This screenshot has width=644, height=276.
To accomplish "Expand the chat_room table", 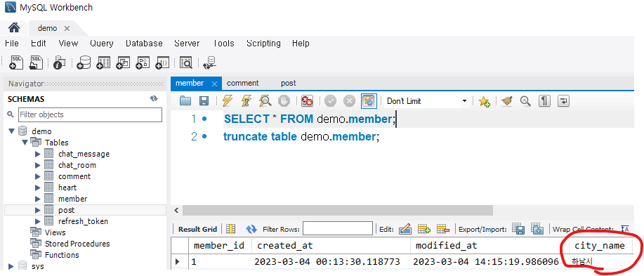I will [x=38, y=165].
